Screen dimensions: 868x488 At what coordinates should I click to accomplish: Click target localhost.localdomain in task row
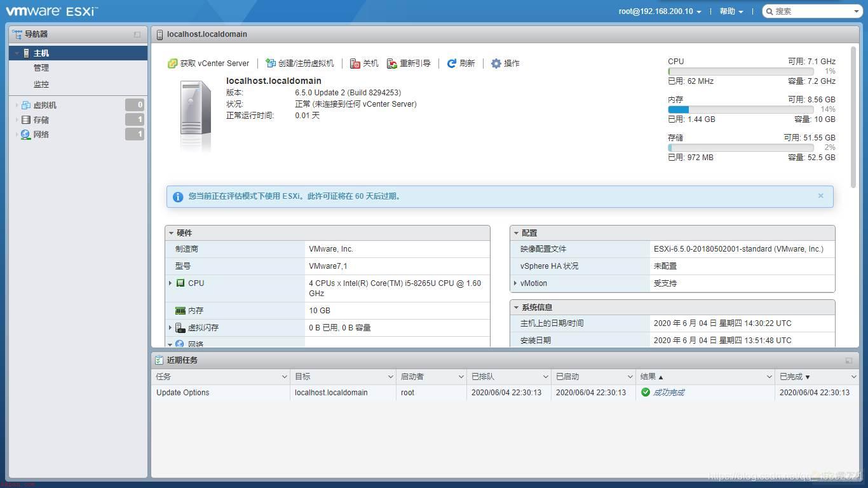(x=331, y=393)
